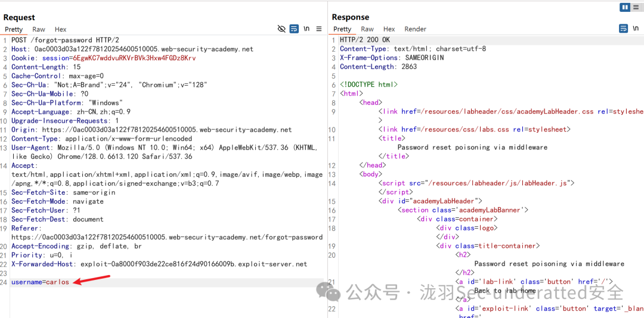Click the POST /forgot-password HTTP/2 request line
Screen dimensions: 644x318
coord(66,40)
